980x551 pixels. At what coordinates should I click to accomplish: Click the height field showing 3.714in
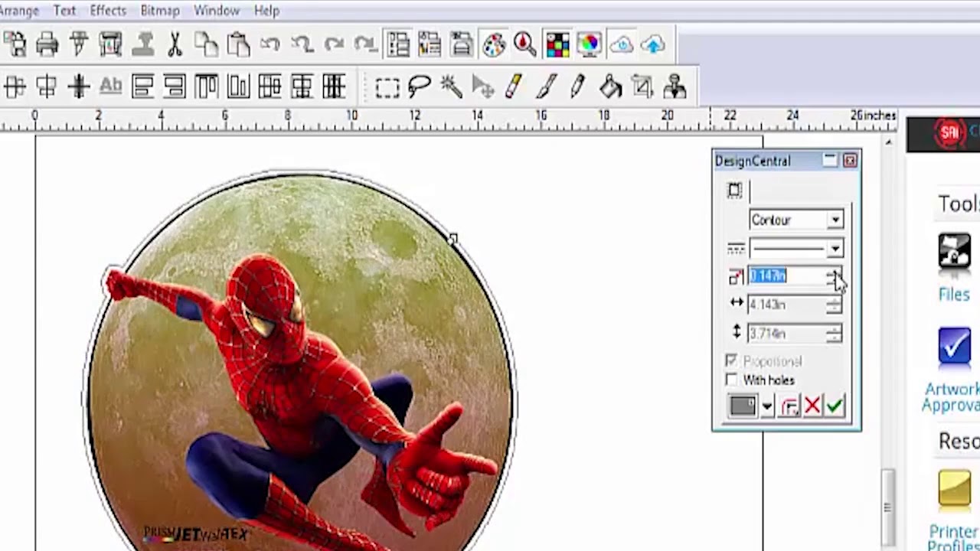pos(787,333)
